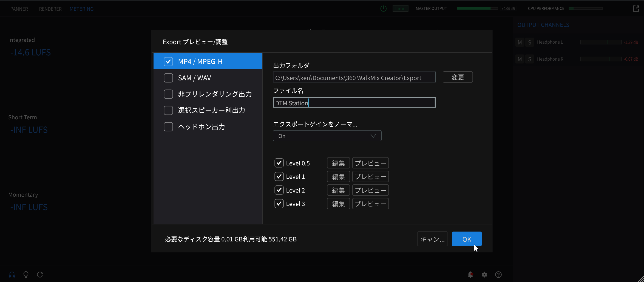This screenshot has height=282, width=644.
Task: Click the master output level meter
Action: (477, 9)
